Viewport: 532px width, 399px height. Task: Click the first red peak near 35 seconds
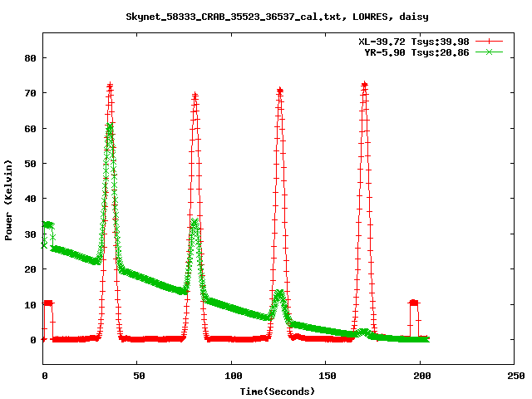[x=110, y=86]
